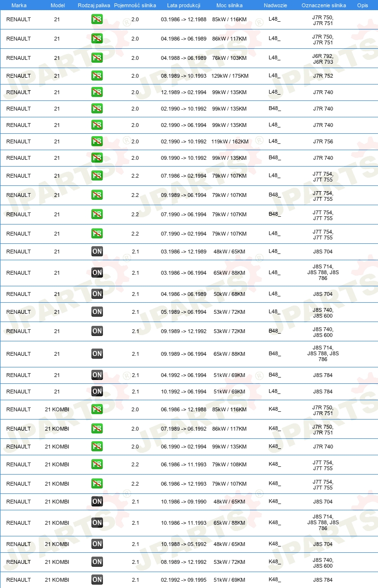Click the PB fuel icon in the 12.1989 -> 02.1994 row

[97, 92]
